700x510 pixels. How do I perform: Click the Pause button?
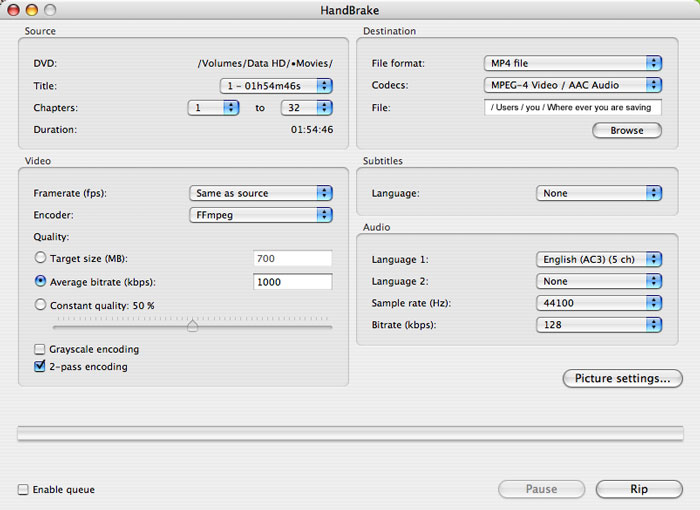541,489
